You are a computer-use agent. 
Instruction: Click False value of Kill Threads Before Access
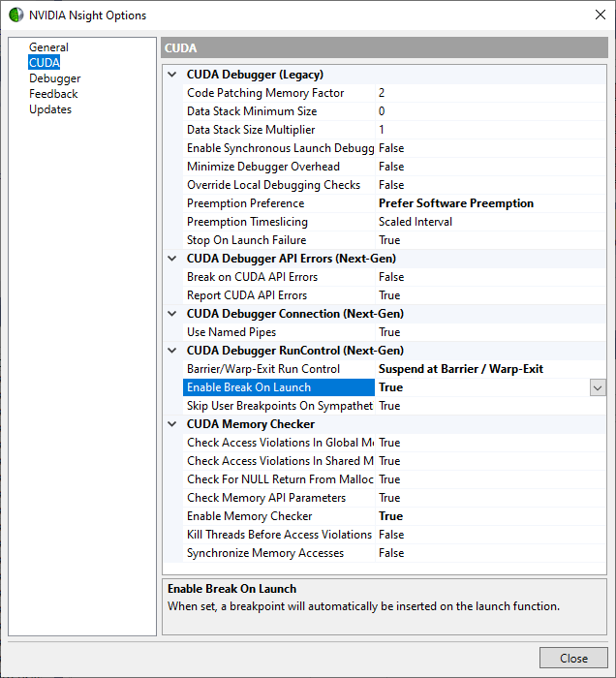pos(490,535)
